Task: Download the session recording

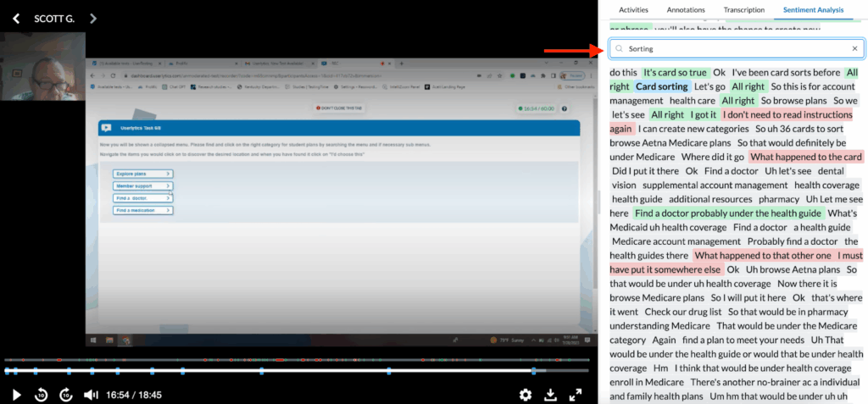Action: pyautogui.click(x=550, y=395)
